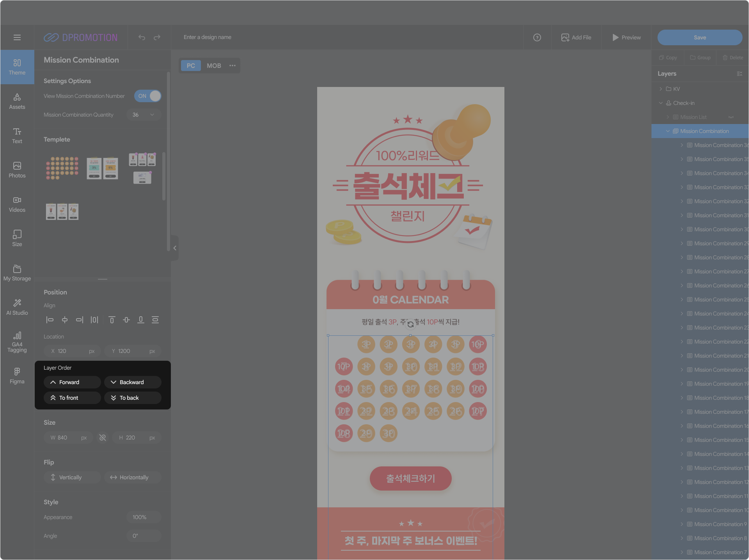Image resolution: width=749 pixels, height=560 pixels.
Task: Open the more options next to MOB
Action: [x=233, y=66]
